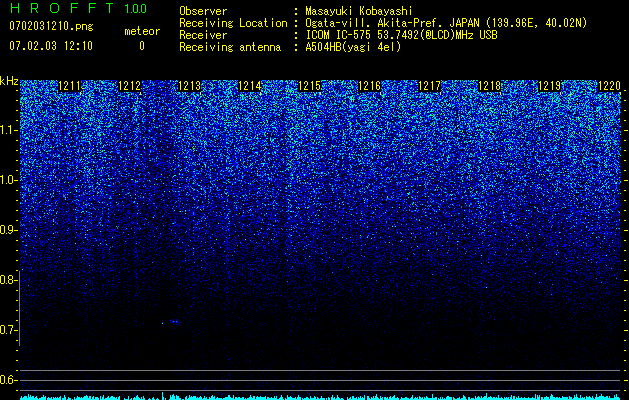The image size is (629, 400).
Task: Select the filename 0702031210.png
Action: tap(51, 26)
